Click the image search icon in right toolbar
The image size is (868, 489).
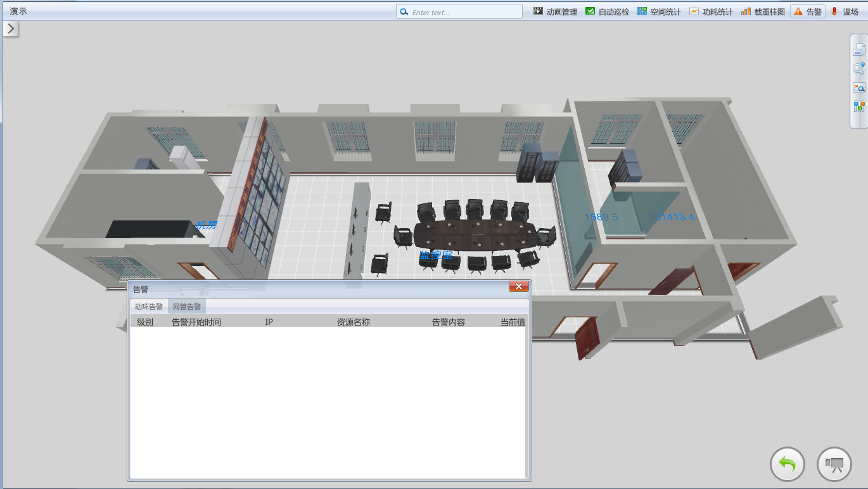coord(858,87)
